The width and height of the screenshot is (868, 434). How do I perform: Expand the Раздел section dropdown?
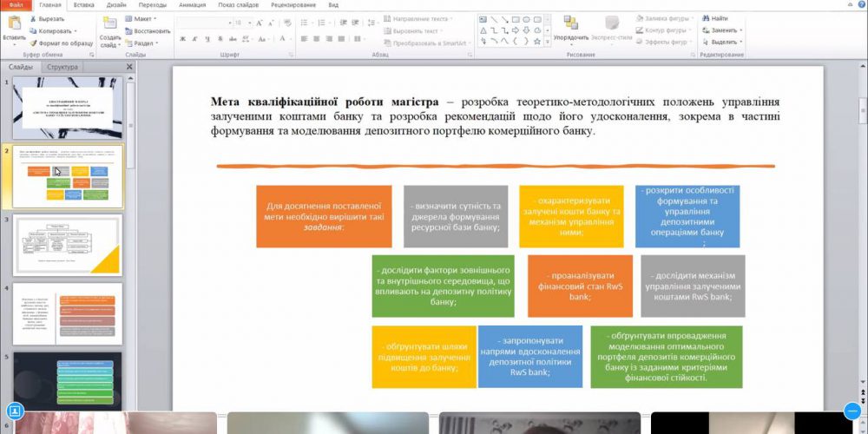(143, 43)
